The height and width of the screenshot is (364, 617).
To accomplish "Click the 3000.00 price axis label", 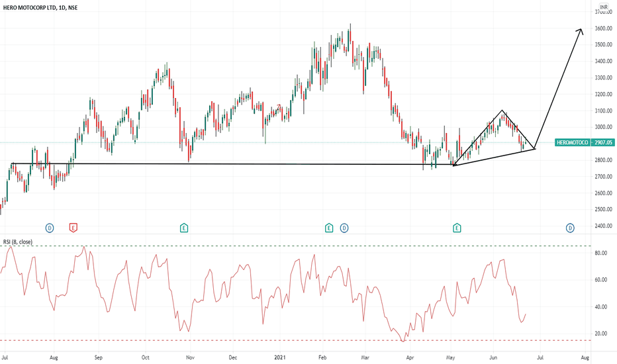I will point(603,127).
